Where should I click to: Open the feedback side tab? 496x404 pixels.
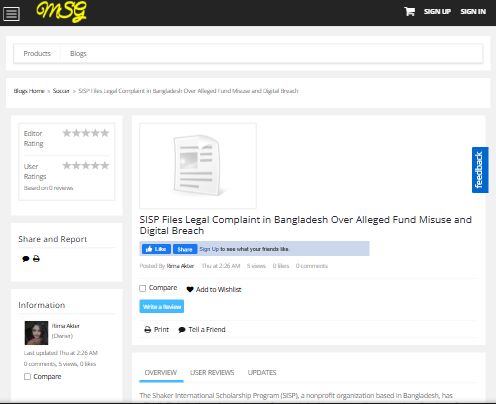click(x=480, y=170)
